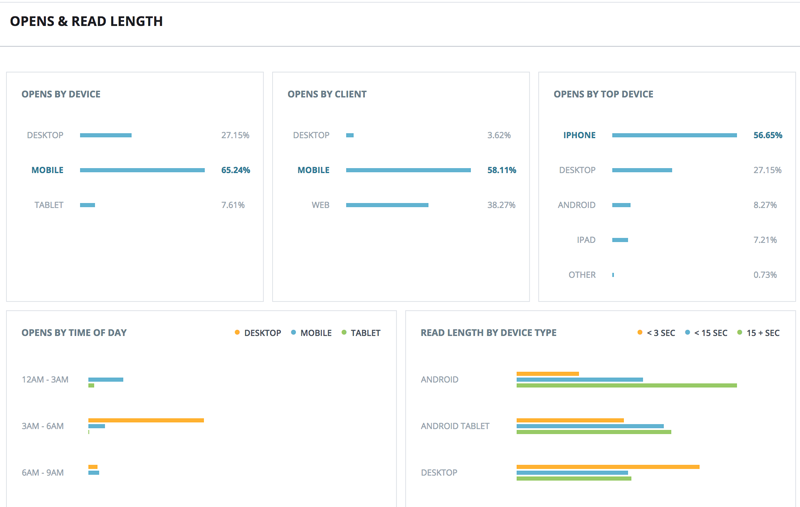The height and width of the screenshot is (507, 800).
Task: Click the Tablet bar in Opens by Device
Action: (x=87, y=205)
